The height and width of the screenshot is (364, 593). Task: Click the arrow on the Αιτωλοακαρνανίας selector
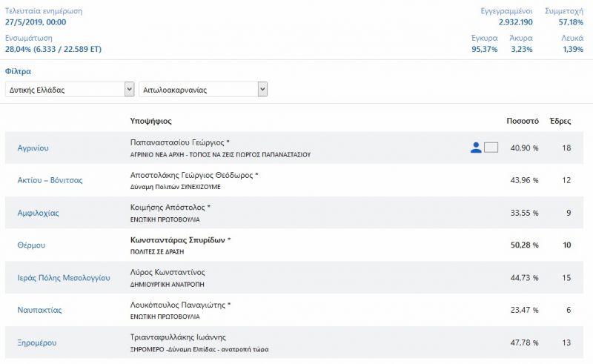click(x=262, y=90)
